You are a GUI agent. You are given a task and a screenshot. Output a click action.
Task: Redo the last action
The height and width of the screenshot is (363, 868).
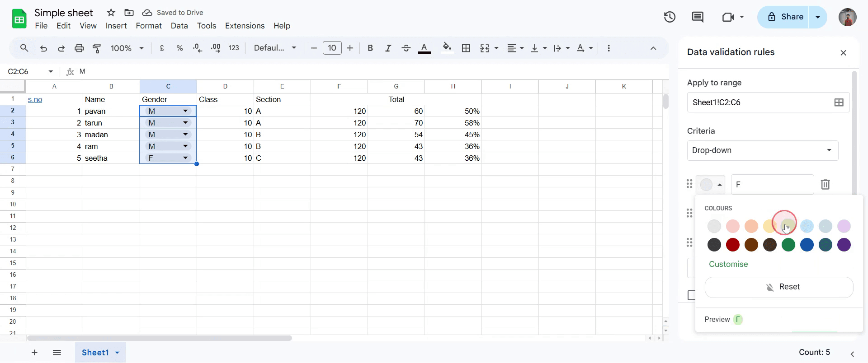[x=61, y=48]
